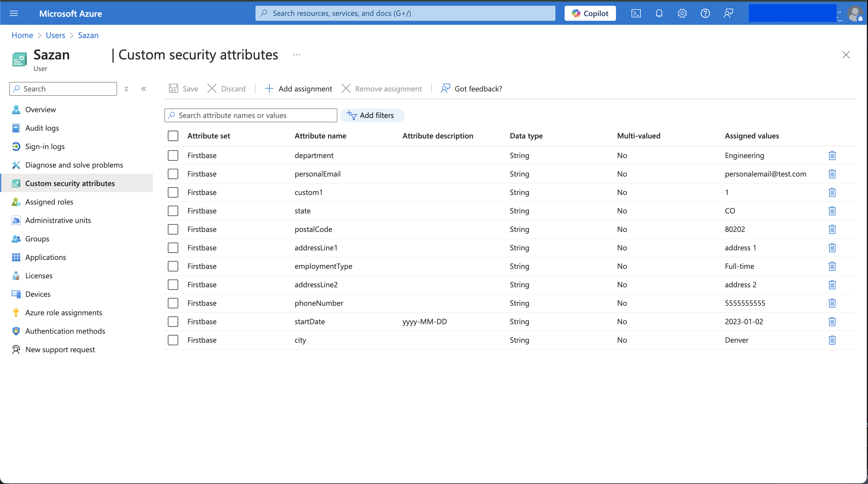Delete the department attribute assignment
868x484 pixels.
[x=832, y=155]
